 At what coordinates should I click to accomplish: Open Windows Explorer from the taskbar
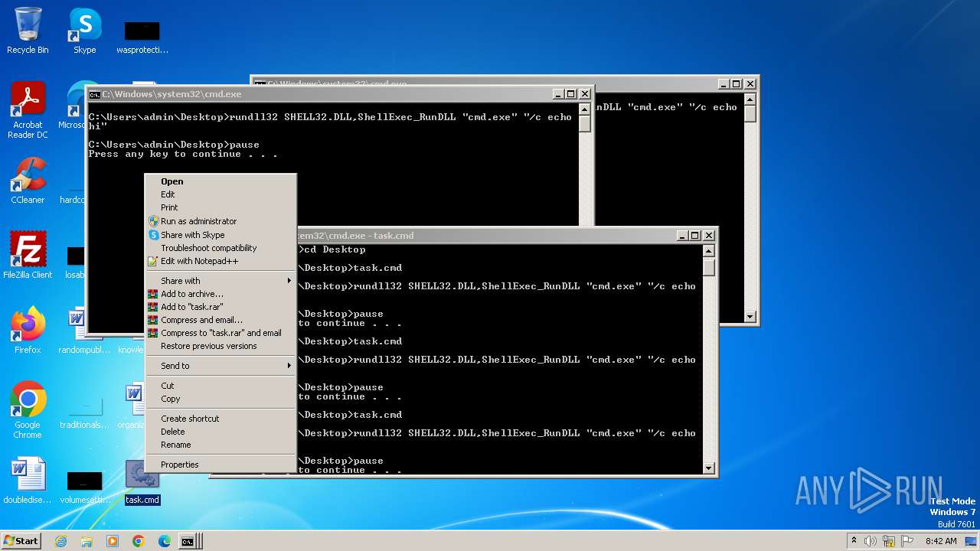click(87, 541)
